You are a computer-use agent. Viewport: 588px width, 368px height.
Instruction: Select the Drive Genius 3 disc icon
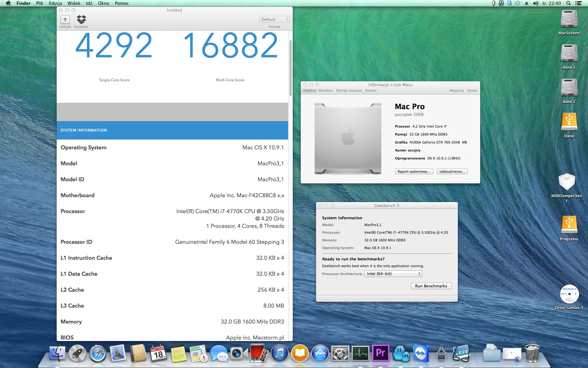click(569, 294)
